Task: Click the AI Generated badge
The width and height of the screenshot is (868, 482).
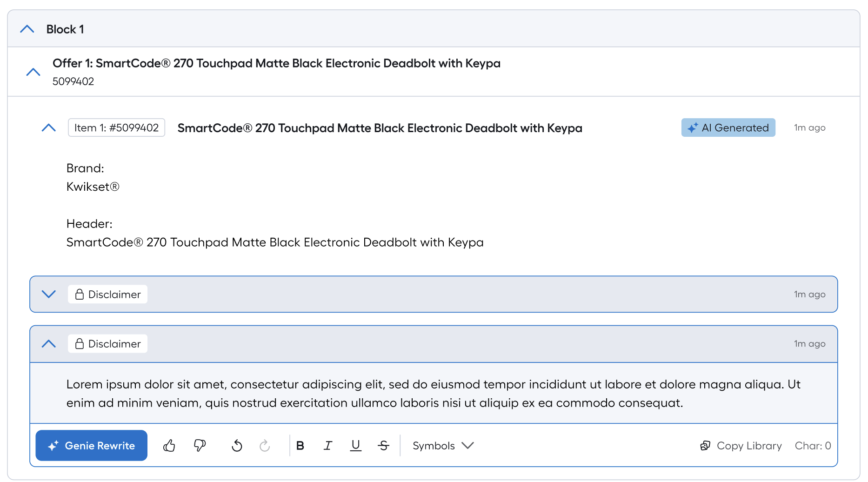Action: click(728, 127)
